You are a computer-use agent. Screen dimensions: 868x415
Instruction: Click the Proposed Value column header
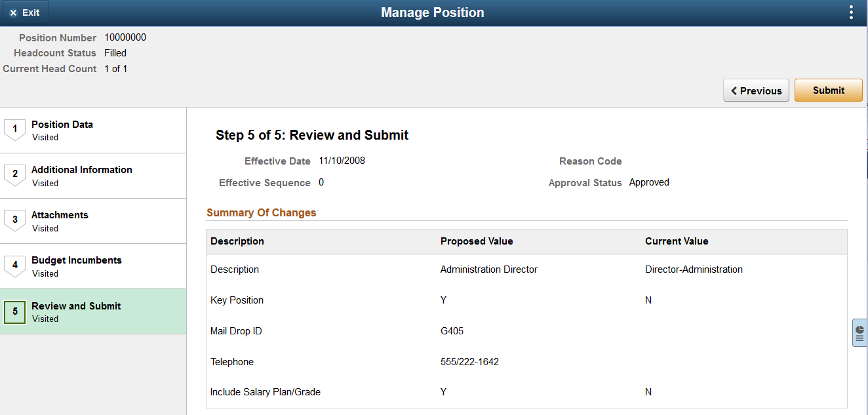(x=477, y=241)
